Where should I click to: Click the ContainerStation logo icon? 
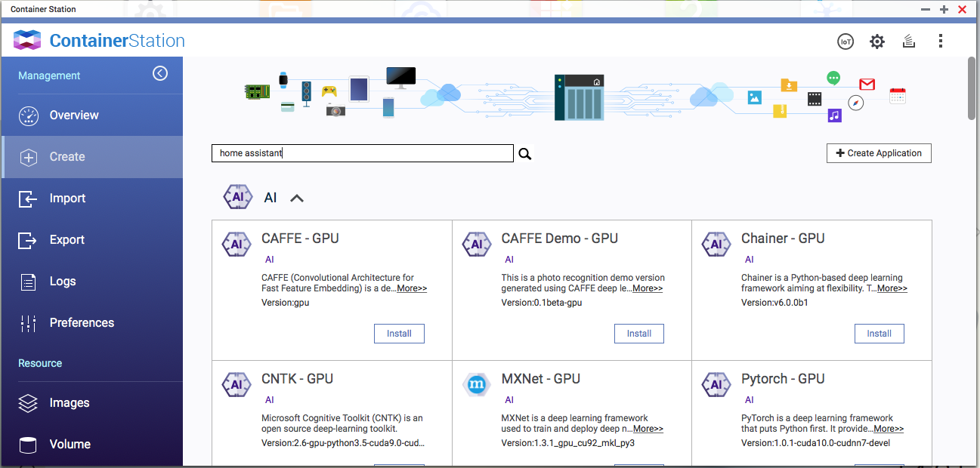click(27, 41)
